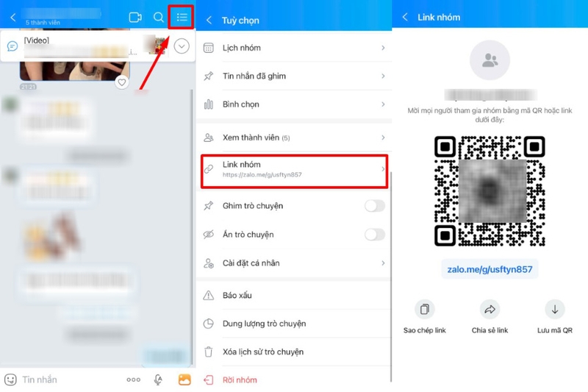Click the Lịch nhóm chevron arrow

[x=383, y=48]
